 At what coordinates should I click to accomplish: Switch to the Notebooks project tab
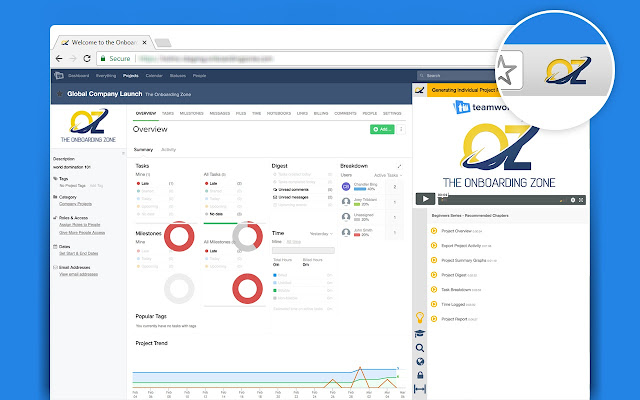click(279, 113)
